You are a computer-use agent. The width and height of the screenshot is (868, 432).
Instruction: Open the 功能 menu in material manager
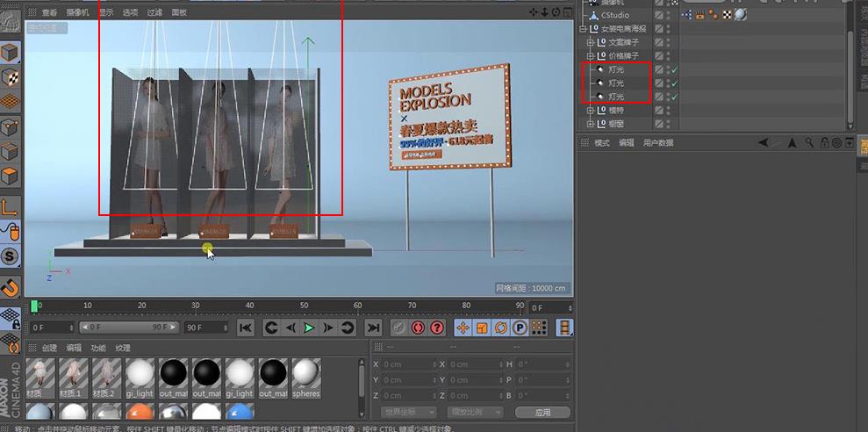tap(98, 348)
